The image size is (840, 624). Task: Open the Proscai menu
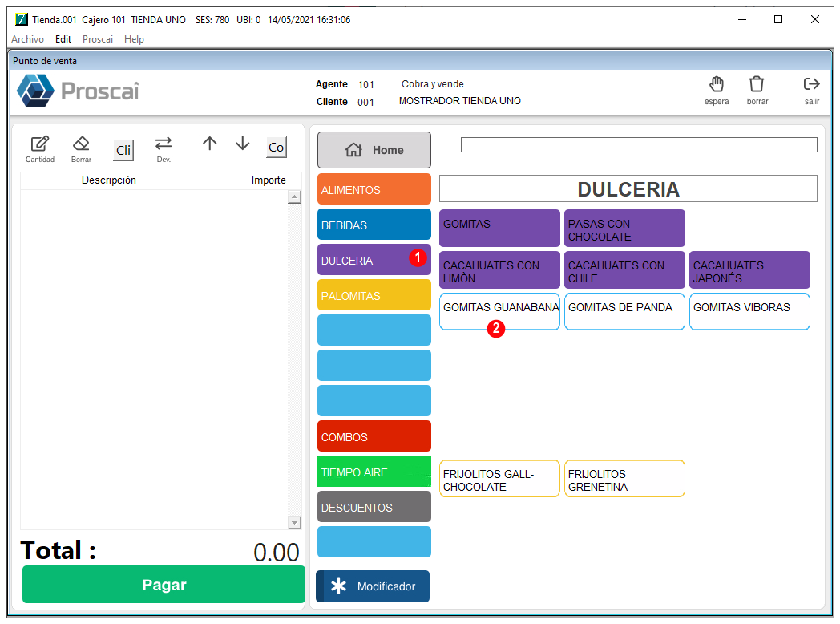98,39
